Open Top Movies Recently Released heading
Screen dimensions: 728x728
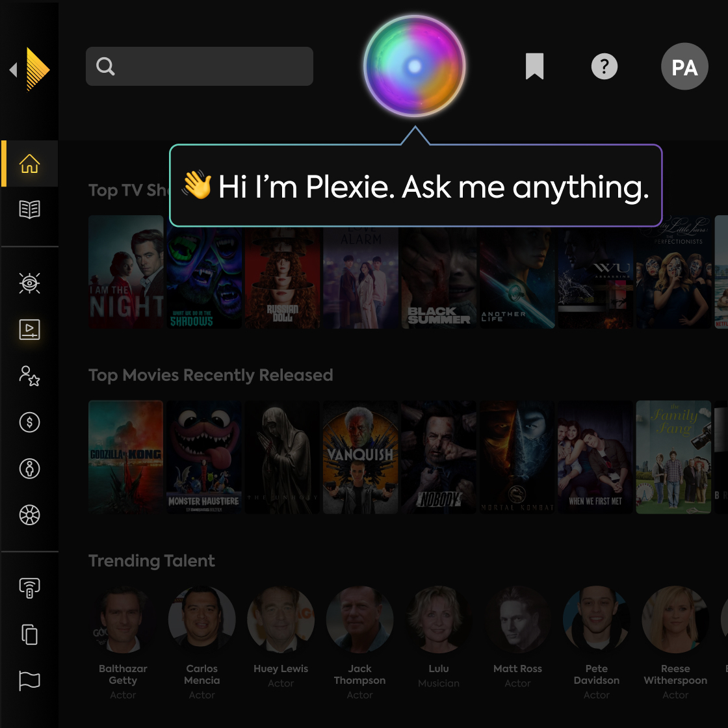pyautogui.click(x=211, y=375)
